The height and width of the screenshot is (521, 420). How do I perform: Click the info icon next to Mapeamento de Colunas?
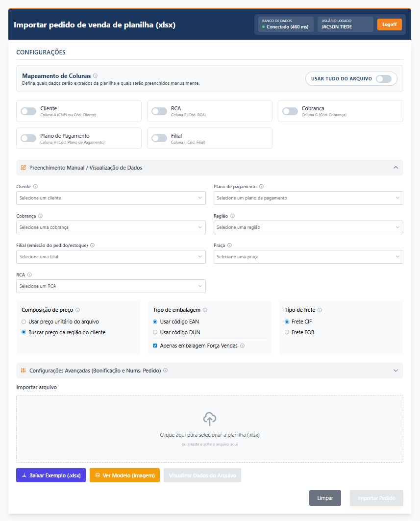coord(95,76)
